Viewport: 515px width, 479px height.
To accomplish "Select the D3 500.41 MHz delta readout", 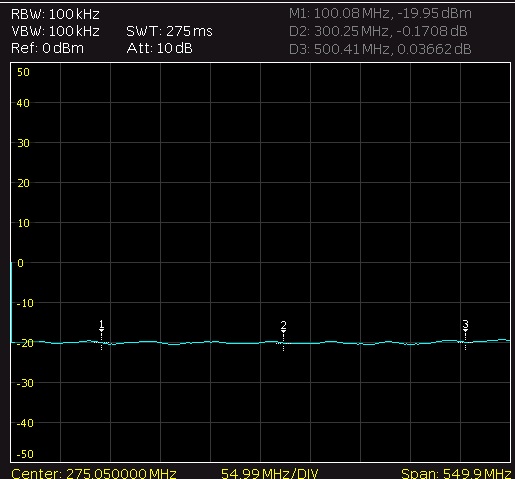I will pos(380,49).
